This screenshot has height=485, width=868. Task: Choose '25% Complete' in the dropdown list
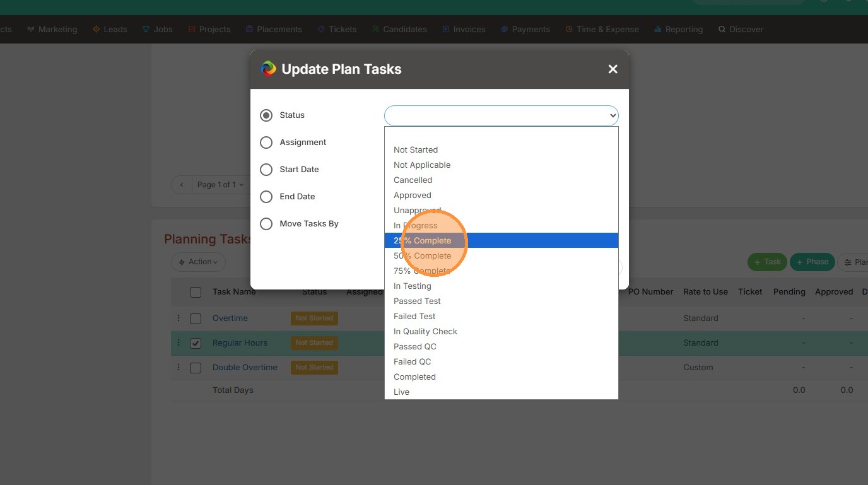click(x=501, y=240)
